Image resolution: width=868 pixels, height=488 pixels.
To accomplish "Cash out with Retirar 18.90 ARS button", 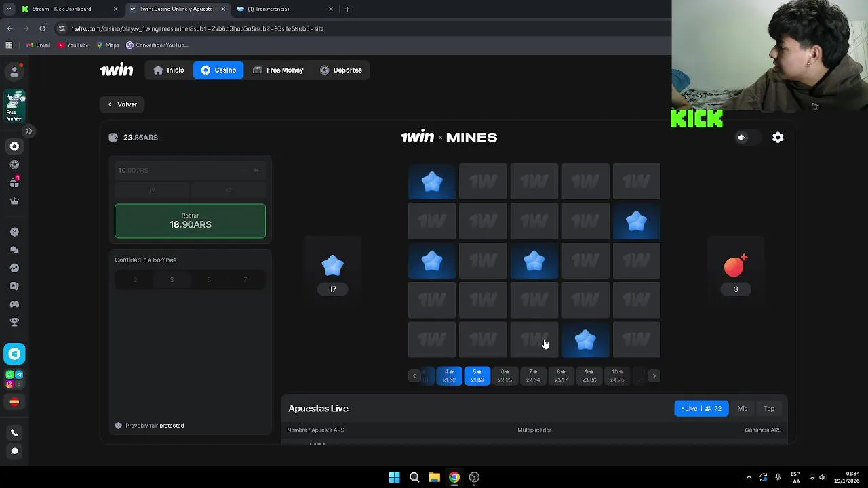I will (x=190, y=221).
